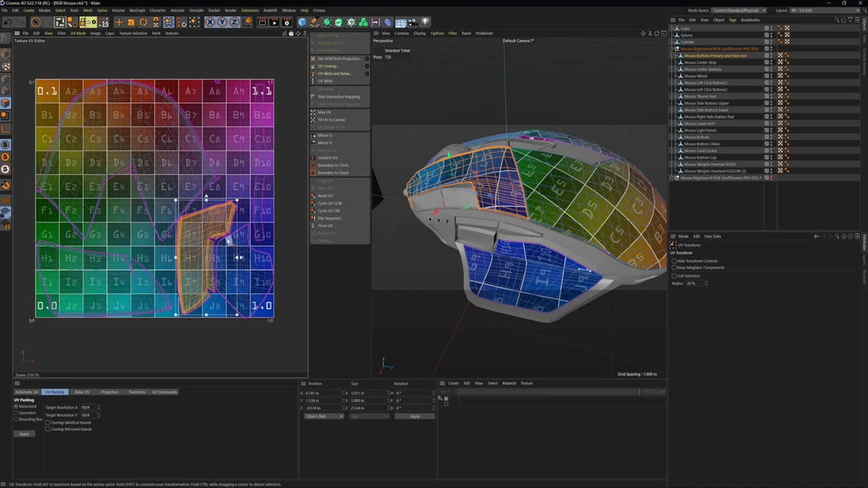The height and width of the screenshot is (488, 868).
Task: Open the Node Space dropdown
Action: [x=739, y=11]
